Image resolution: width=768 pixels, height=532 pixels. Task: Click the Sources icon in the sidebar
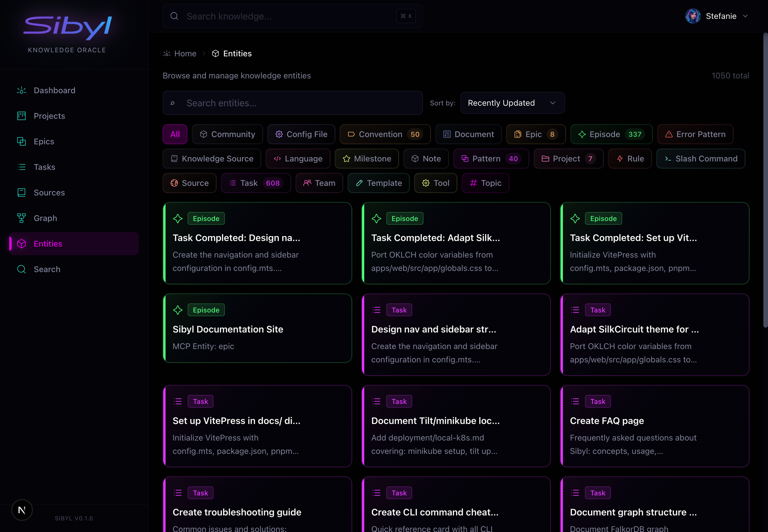point(21,192)
